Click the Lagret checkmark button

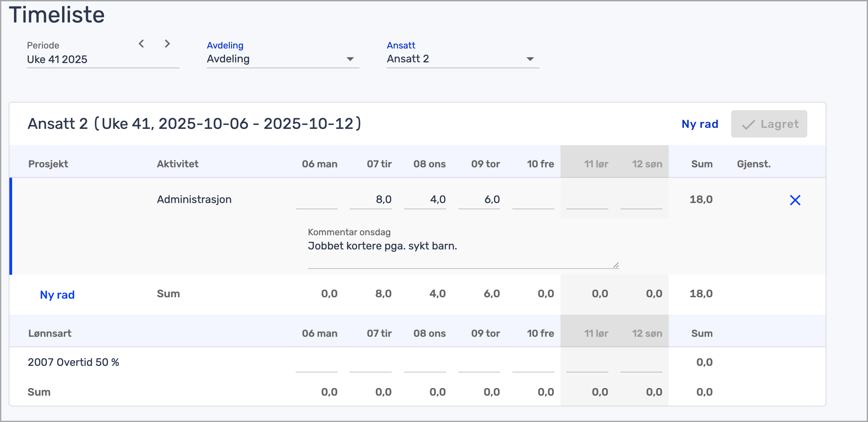(x=769, y=124)
